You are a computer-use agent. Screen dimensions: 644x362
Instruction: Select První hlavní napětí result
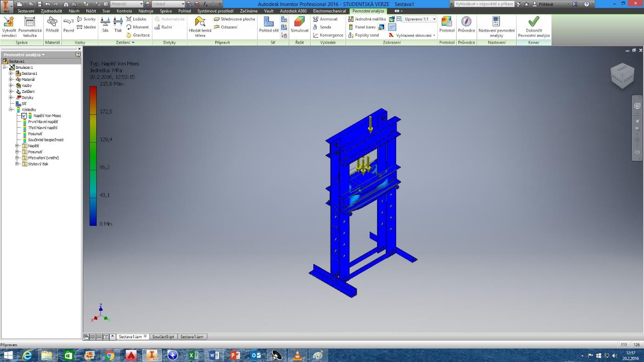coord(43,122)
